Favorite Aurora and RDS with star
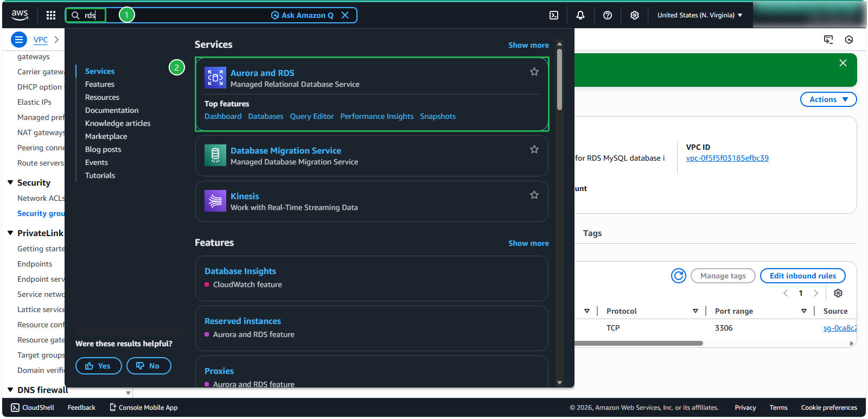 pos(534,72)
